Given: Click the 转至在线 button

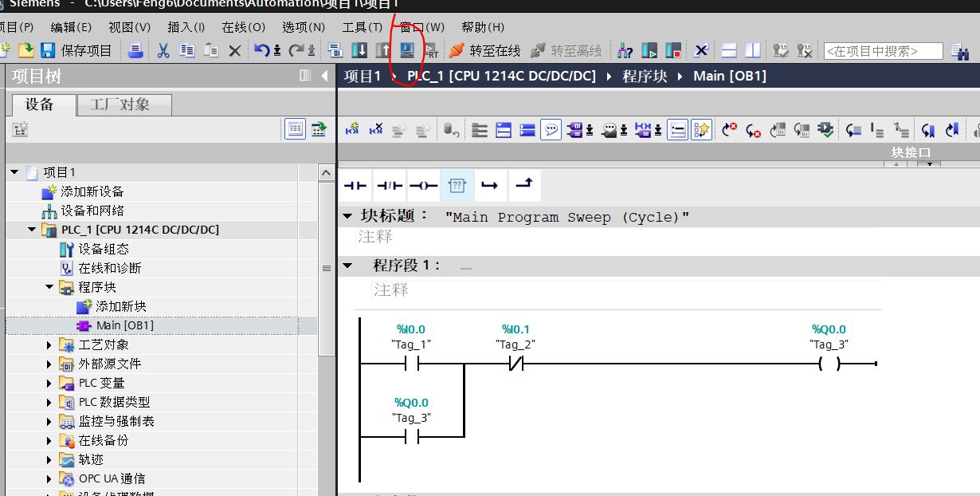Looking at the screenshot, I should [485, 50].
